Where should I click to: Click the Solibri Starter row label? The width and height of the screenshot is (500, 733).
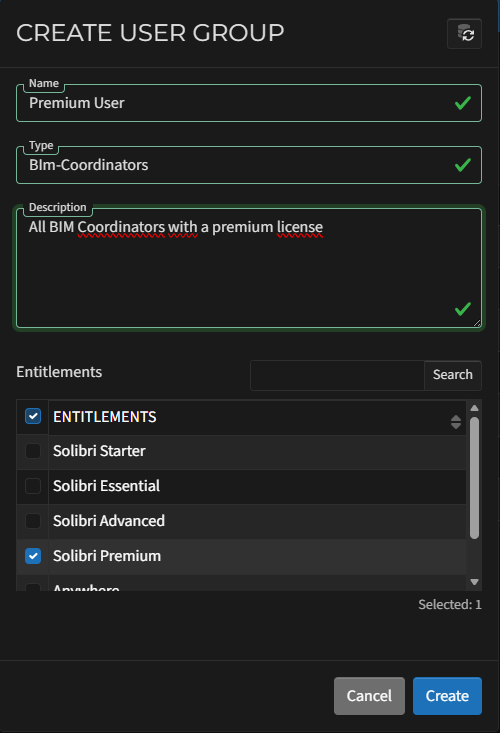pos(99,451)
